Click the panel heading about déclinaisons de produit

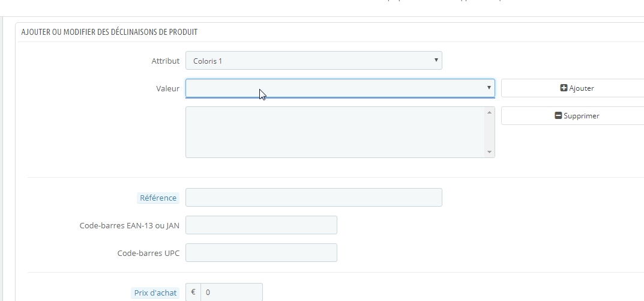click(x=109, y=32)
